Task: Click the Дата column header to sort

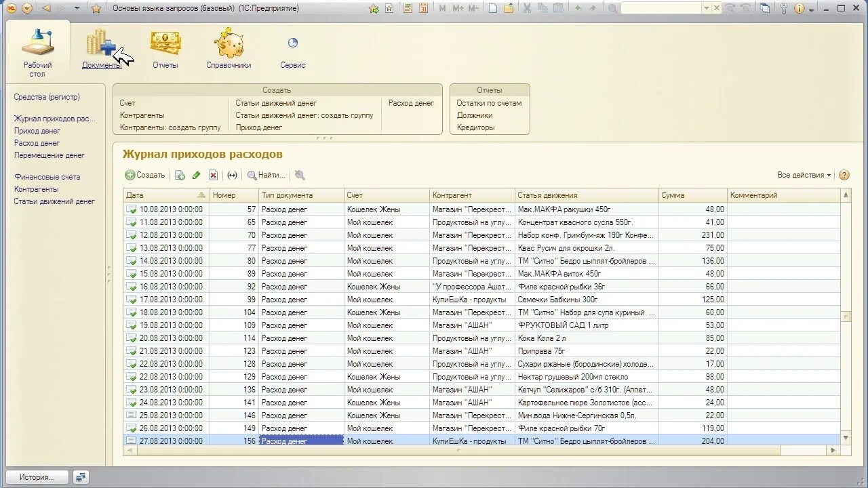Action: pyautogui.click(x=165, y=195)
